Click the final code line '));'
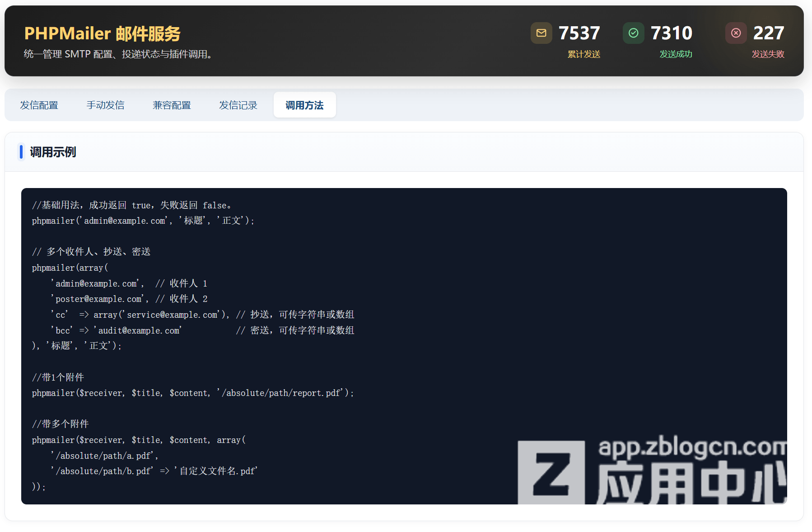812x532 pixels. click(x=39, y=487)
